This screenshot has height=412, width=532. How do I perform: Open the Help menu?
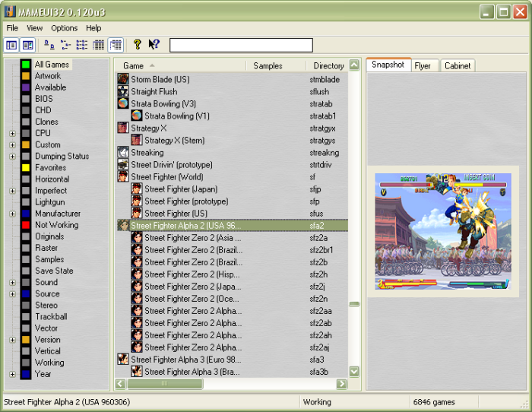[x=93, y=28]
